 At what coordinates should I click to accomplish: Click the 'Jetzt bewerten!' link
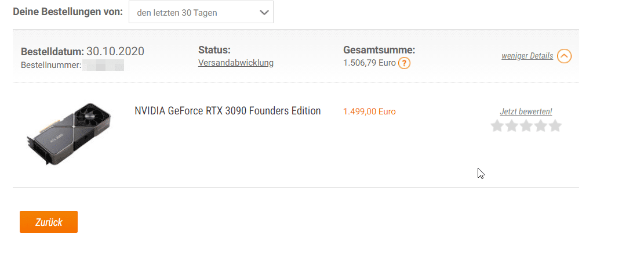[526, 111]
